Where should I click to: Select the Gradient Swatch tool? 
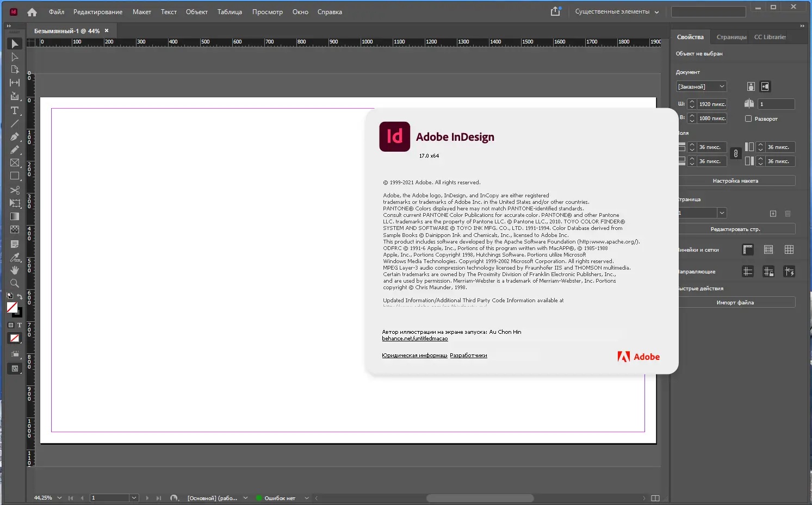click(15, 216)
